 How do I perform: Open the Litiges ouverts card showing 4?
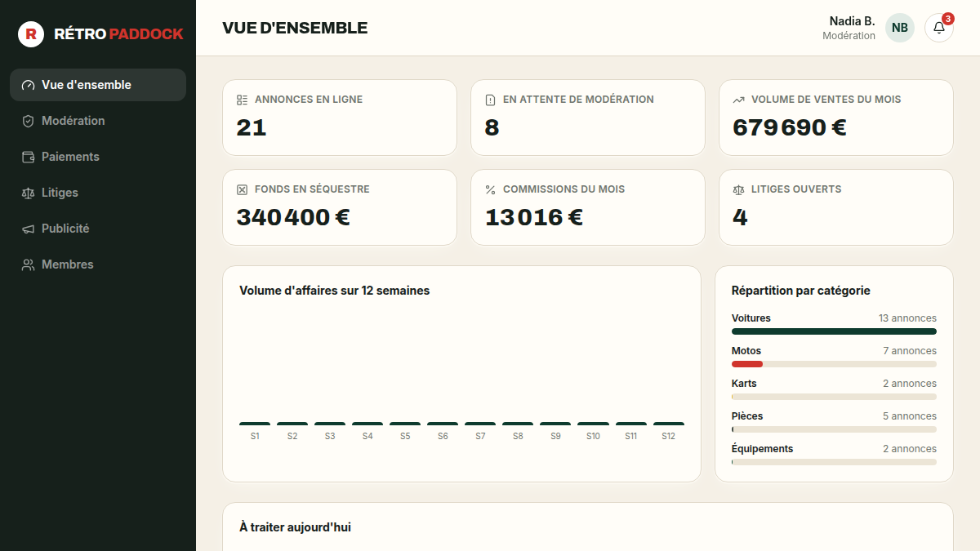[x=836, y=207]
